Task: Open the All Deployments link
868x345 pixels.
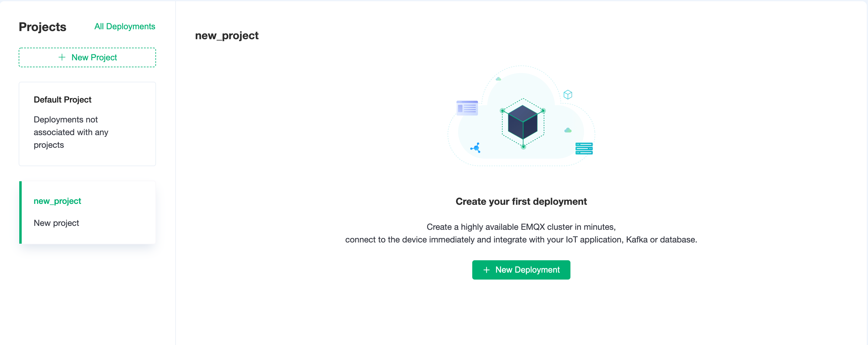Action: point(125,26)
